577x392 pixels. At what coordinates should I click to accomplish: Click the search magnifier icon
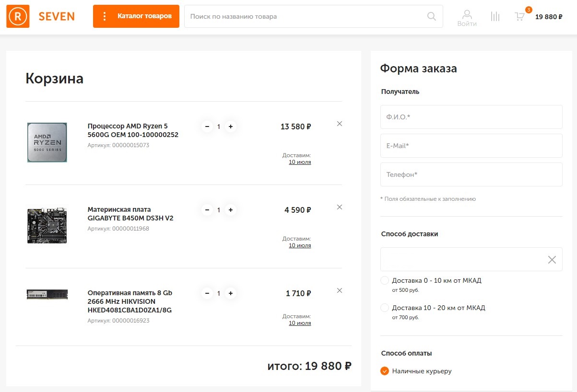(432, 17)
